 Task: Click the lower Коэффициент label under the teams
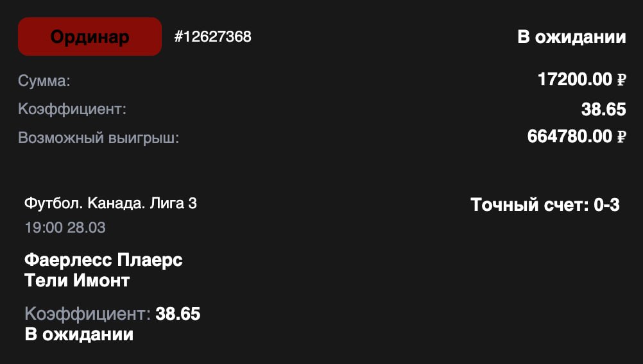(x=87, y=314)
